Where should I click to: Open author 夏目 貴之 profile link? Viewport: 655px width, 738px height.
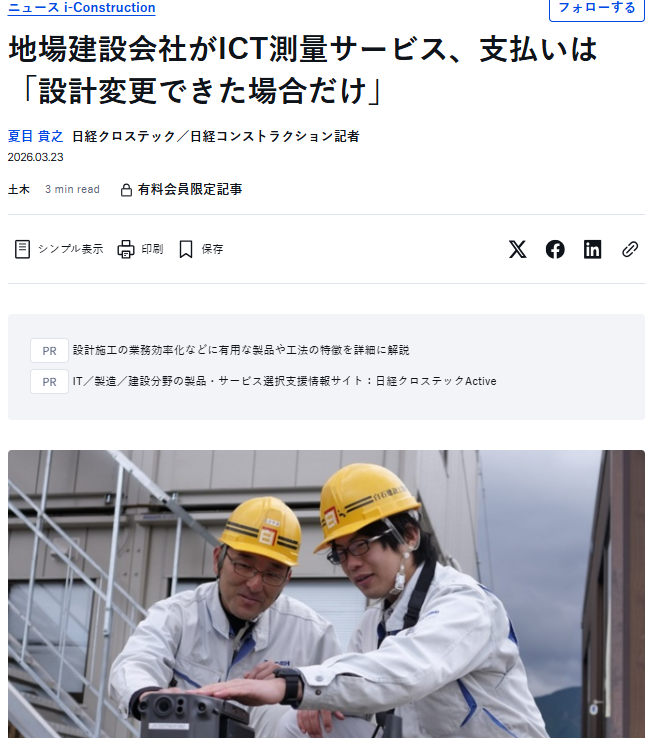click(35, 136)
